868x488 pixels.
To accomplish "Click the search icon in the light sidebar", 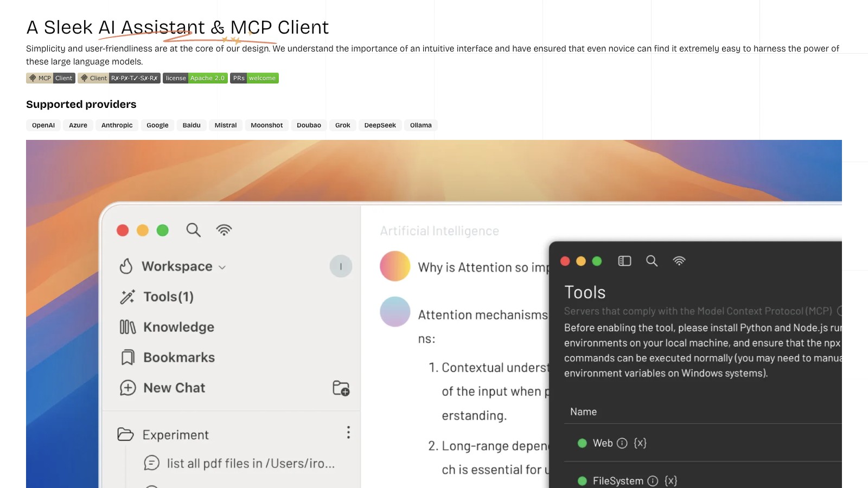I will coord(193,230).
